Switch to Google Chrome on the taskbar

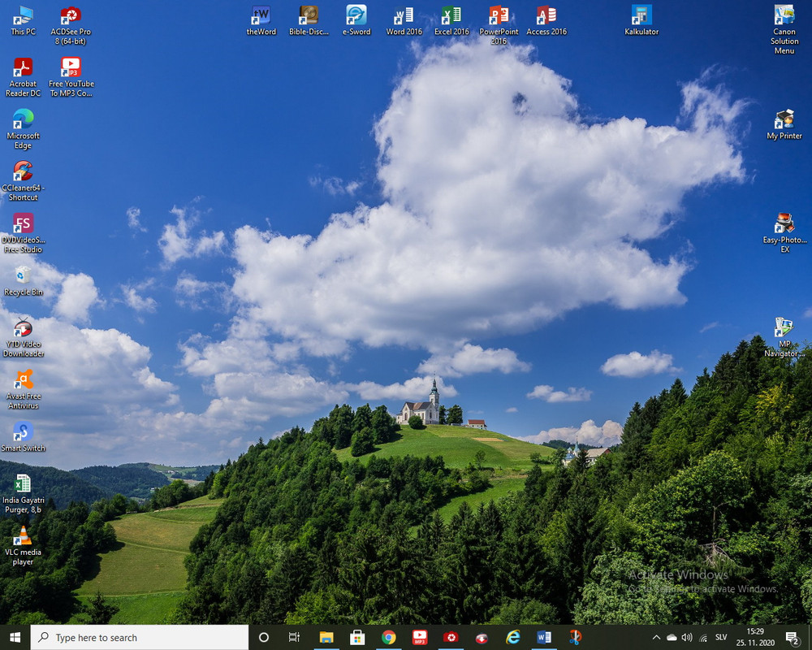(x=388, y=637)
